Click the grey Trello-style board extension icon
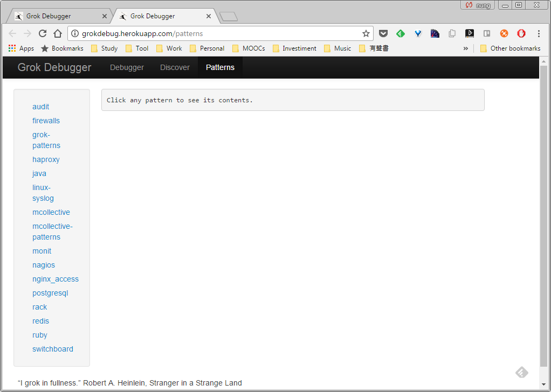The image size is (551, 392). click(487, 34)
